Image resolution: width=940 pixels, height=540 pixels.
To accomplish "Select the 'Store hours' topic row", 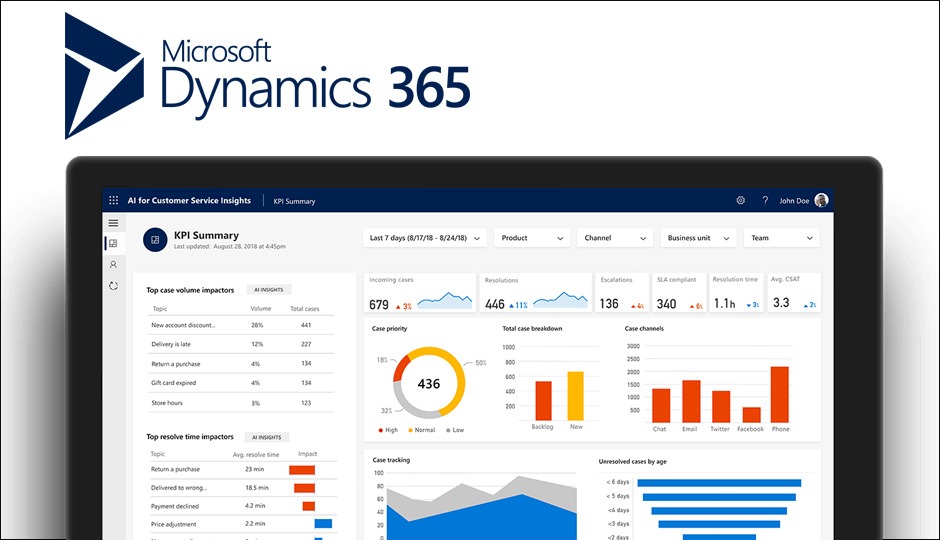I will click(x=240, y=403).
